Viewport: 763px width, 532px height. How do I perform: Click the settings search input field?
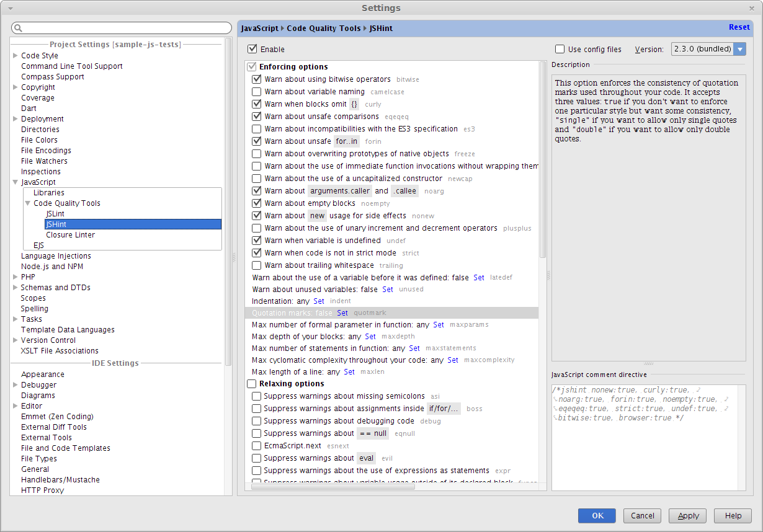tap(122, 29)
